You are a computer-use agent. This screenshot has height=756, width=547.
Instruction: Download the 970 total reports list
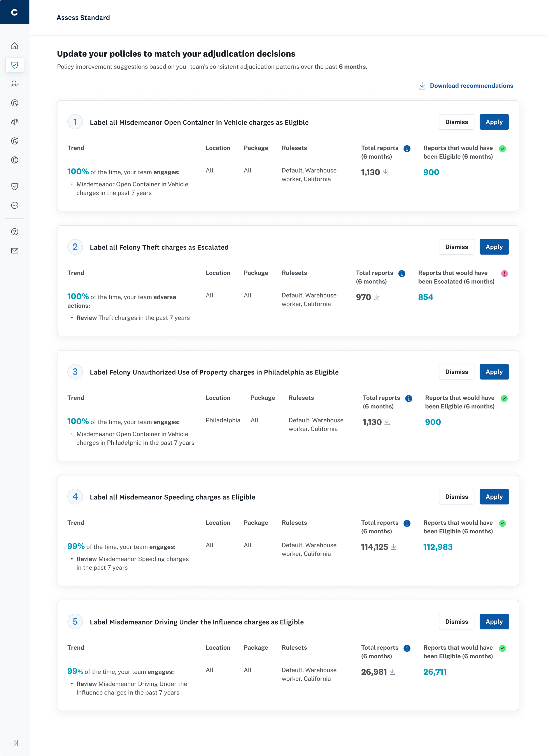377,297
